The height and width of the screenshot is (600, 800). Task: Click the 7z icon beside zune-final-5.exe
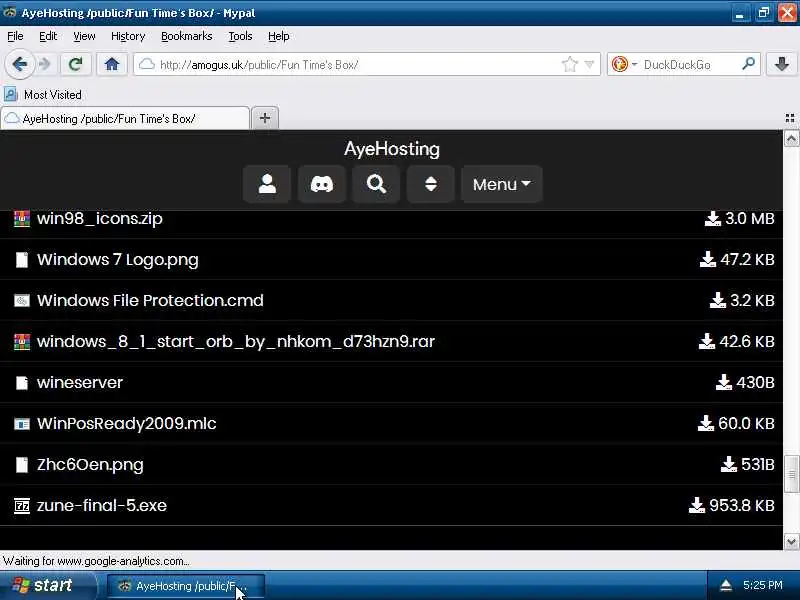pos(21,506)
